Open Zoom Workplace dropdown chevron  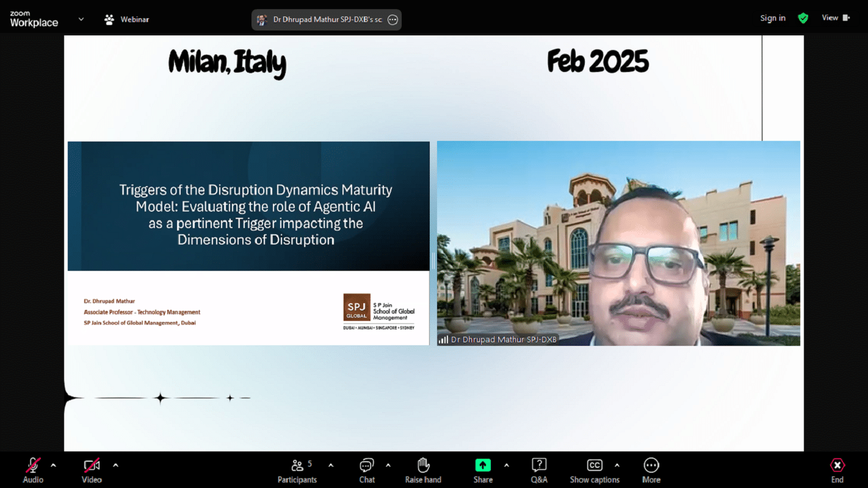pos(81,20)
